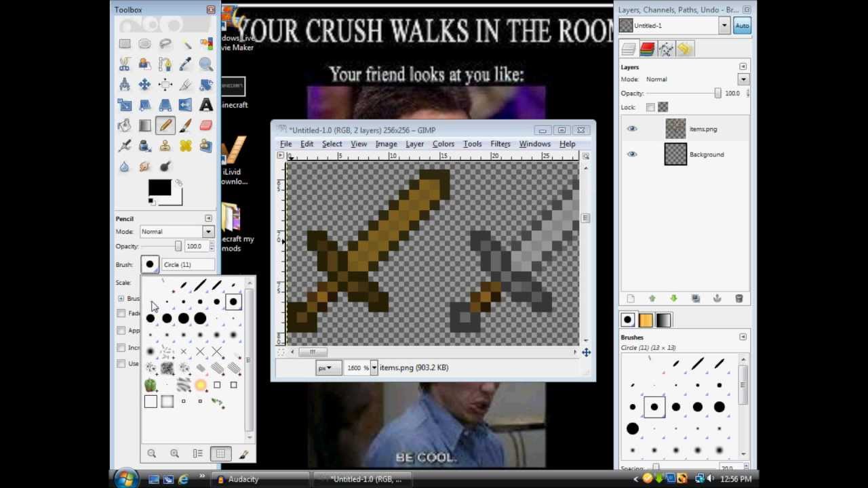The image size is (868, 488).
Task: Select the Bucket Fill tool
Action: (125, 125)
